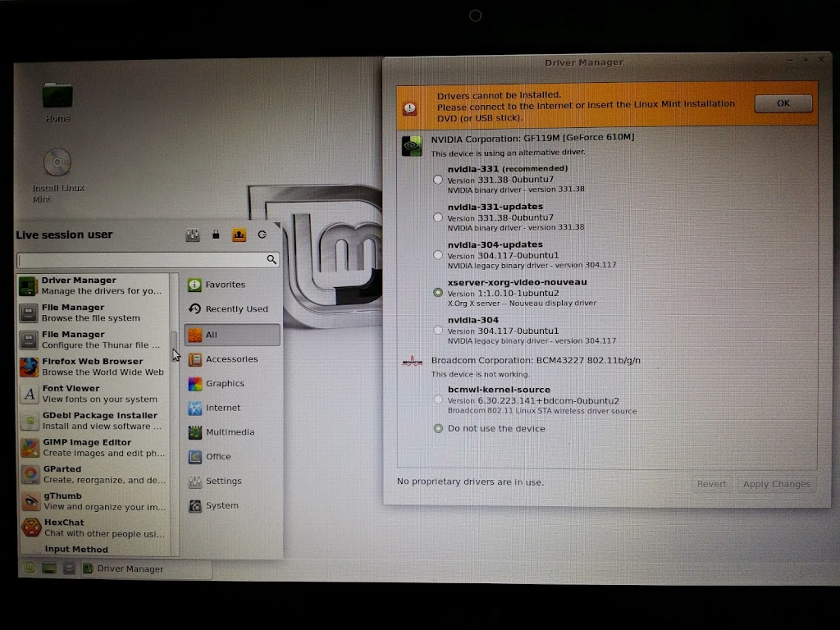Screen dimensions: 840x630
Task: Open the Home folder on the desktop
Action: click(57, 97)
